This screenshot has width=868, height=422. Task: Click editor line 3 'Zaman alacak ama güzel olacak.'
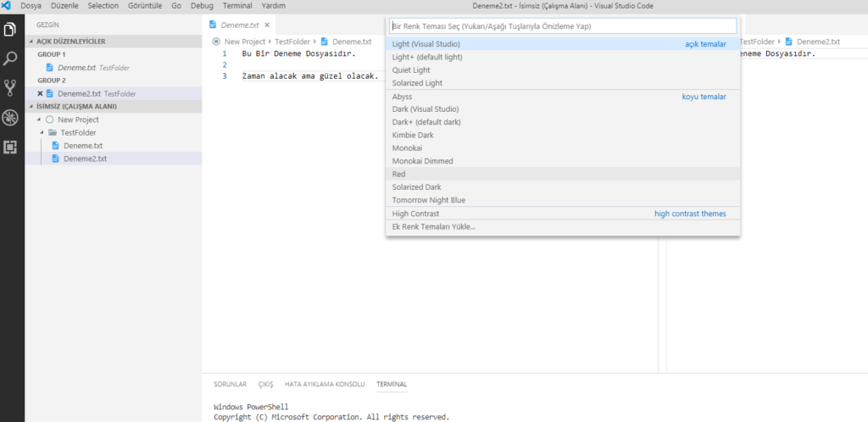click(x=310, y=75)
